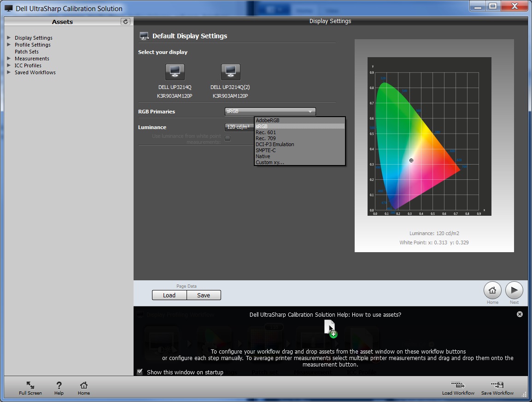Image resolution: width=532 pixels, height=402 pixels.
Task: Click the Save Workflow icon
Action: 497,385
